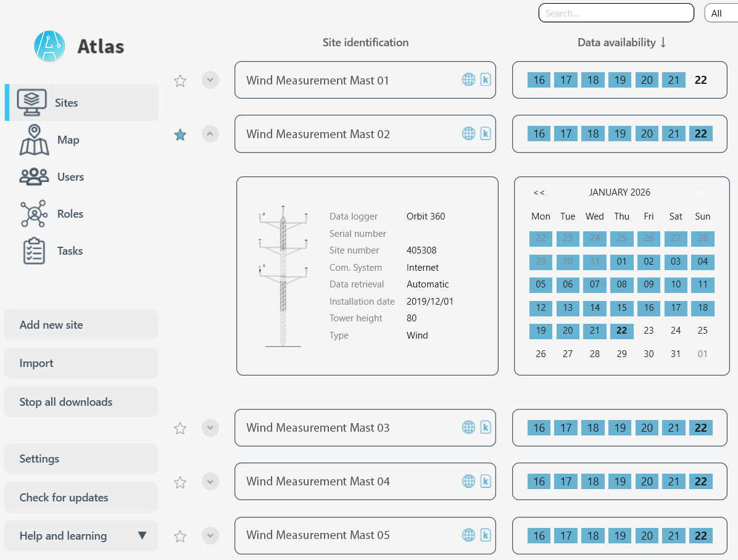The image size is (738, 560).
Task: Click the Search input field
Action: (616, 13)
